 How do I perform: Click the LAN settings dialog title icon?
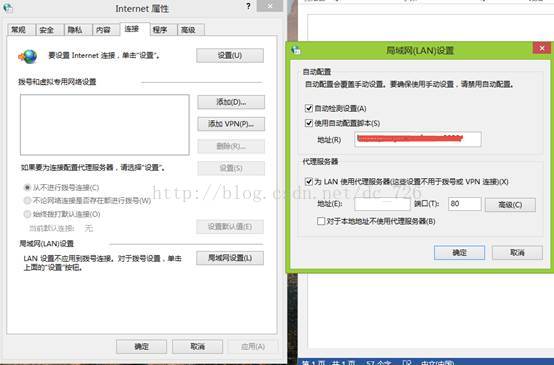coord(296,50)
